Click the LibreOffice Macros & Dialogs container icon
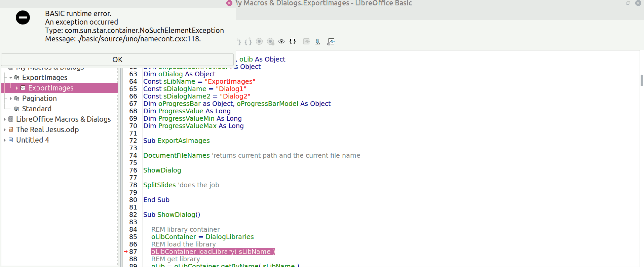Screen dimensions: 644x267 tap(11, 119)
